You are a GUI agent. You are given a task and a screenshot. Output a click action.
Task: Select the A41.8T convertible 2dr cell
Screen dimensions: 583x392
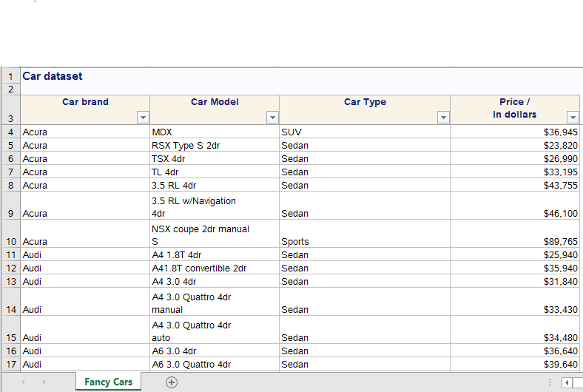[215, 268]
